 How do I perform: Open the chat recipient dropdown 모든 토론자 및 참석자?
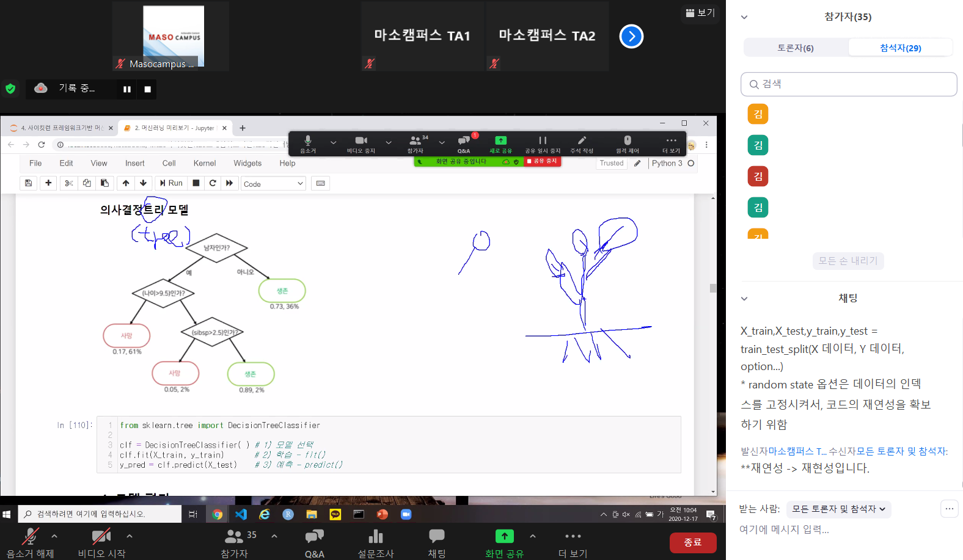point(838,509)
